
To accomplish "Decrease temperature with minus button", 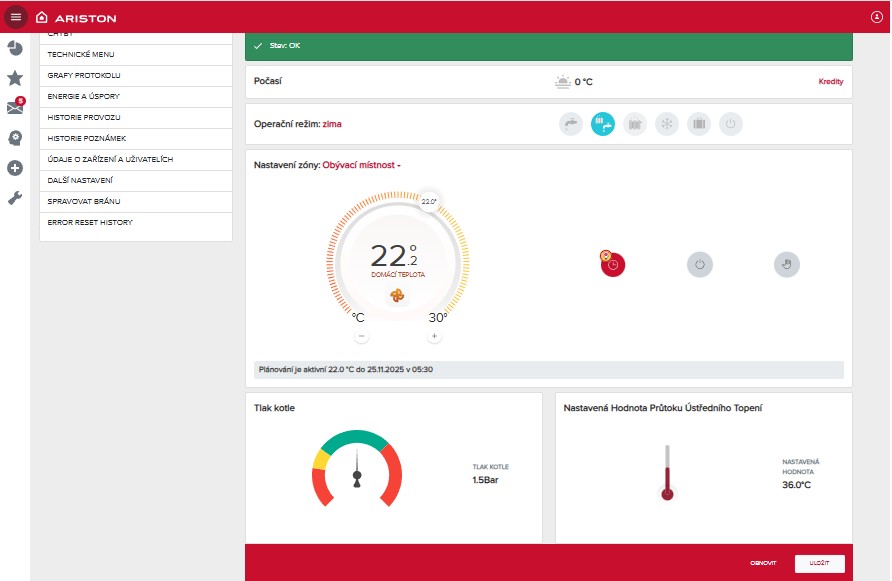I will [x=361, y=336].
